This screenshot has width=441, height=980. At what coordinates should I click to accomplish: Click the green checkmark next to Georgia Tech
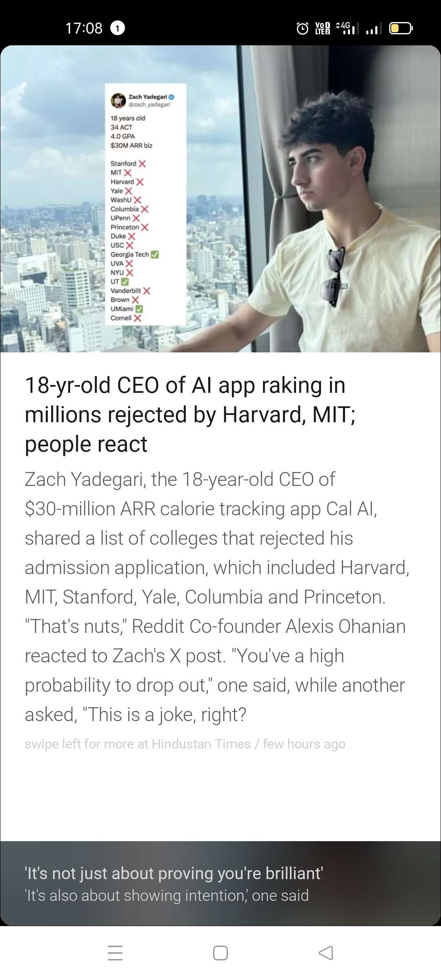pyautogui.click(x=155, y=254)
